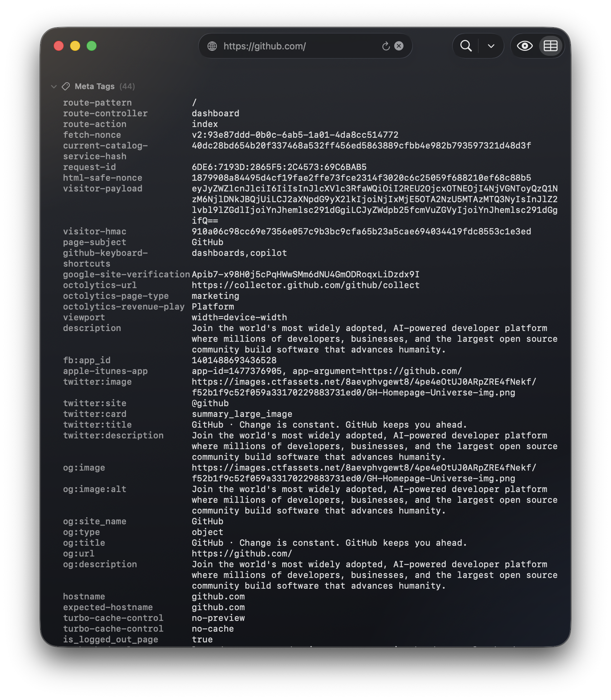The height and width of the screenshot is (700, 611).
Task: Select the twitter:title value
Action: point(329,425)
